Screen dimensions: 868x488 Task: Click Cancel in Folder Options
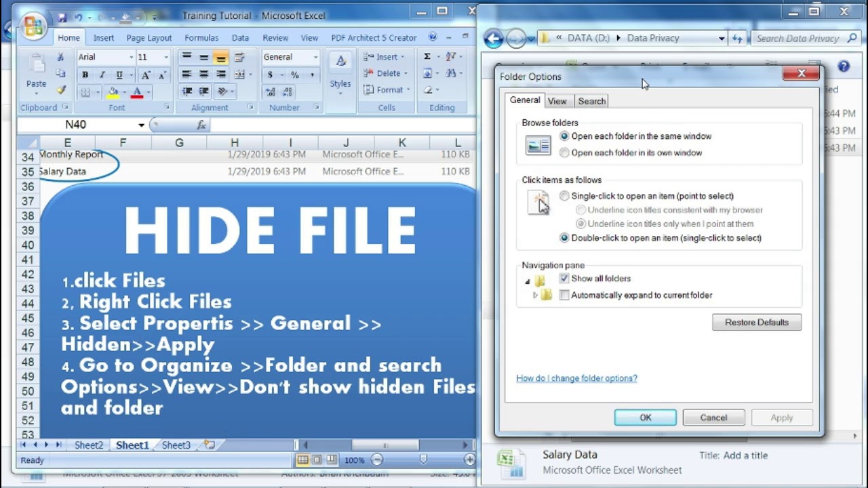coord(713,418)
